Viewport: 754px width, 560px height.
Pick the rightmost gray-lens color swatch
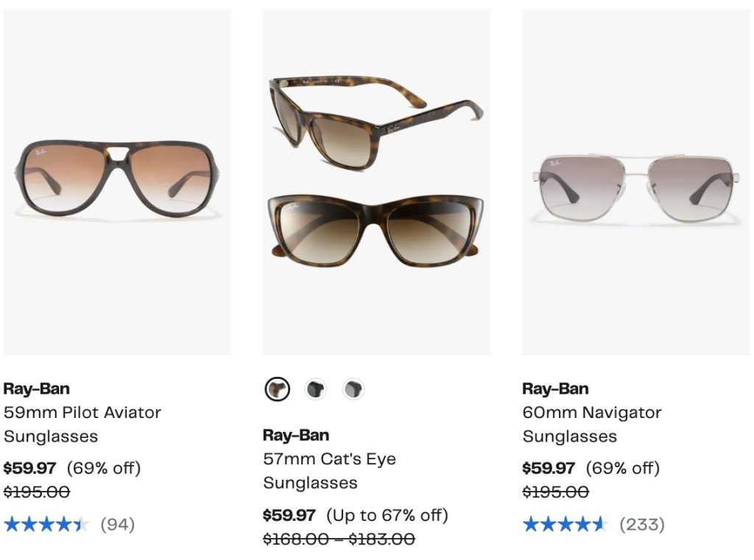pos(353,389)
